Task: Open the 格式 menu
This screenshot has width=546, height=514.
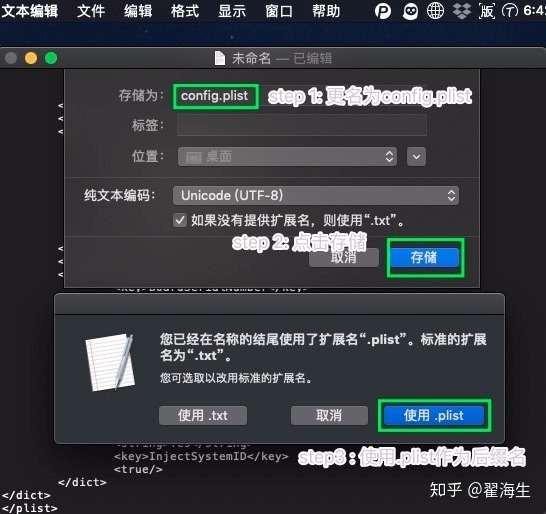Action: click(185, 11)
